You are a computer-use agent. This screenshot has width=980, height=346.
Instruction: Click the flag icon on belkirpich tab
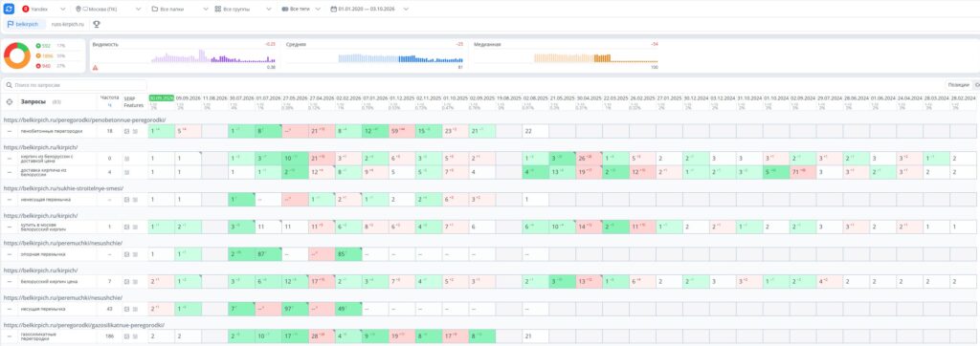coord(11,24)
